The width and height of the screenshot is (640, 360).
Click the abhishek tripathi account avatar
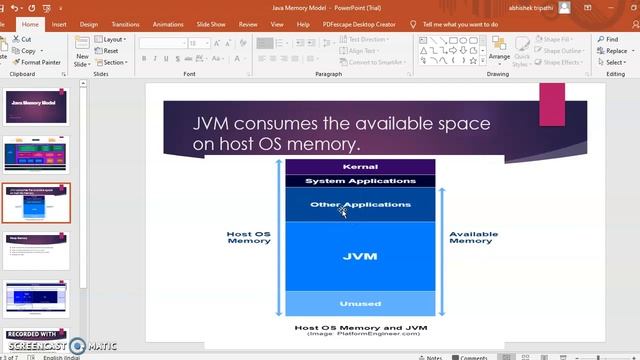564,8
